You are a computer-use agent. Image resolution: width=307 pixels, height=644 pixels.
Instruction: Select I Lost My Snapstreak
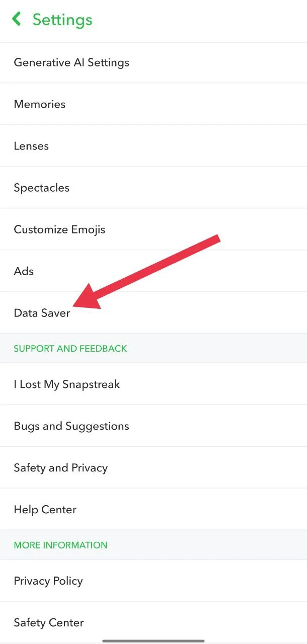coord(67,385)
